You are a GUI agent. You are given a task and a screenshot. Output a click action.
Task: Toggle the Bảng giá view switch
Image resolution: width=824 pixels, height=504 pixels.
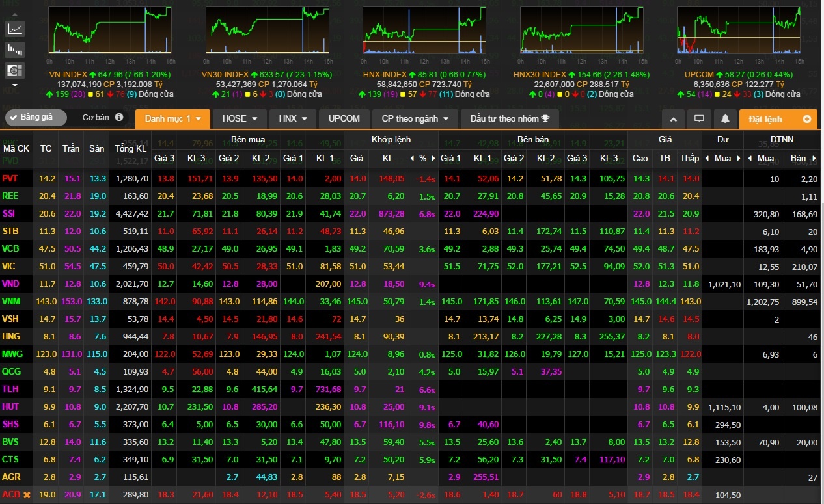pos(36,118)
